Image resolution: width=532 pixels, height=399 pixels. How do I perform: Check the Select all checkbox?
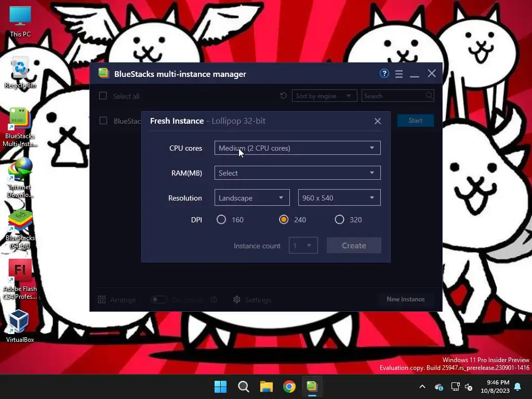[103, 96]
